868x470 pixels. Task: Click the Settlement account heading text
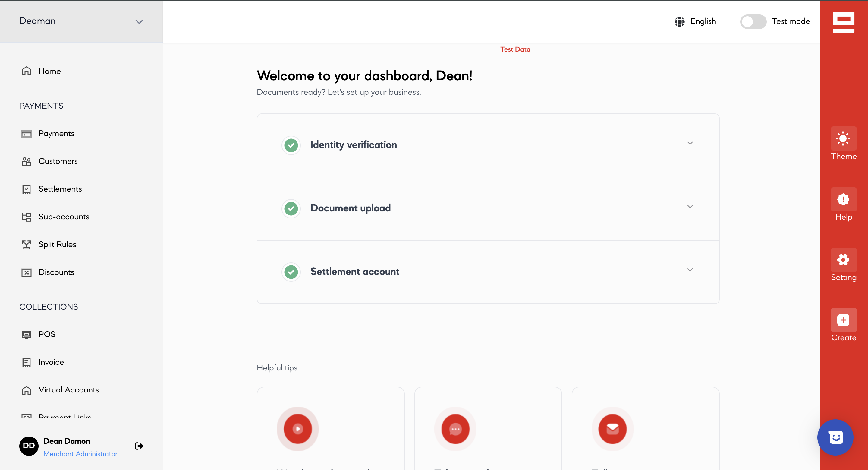click(355, 272)
